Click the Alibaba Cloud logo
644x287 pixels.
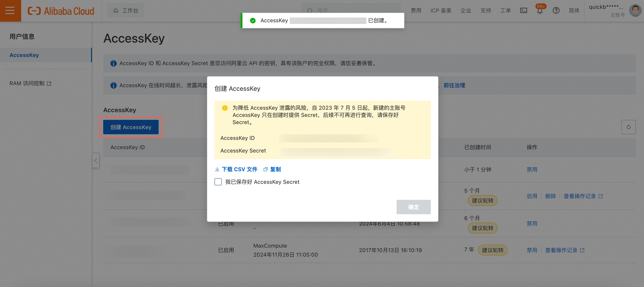[61, 11]
